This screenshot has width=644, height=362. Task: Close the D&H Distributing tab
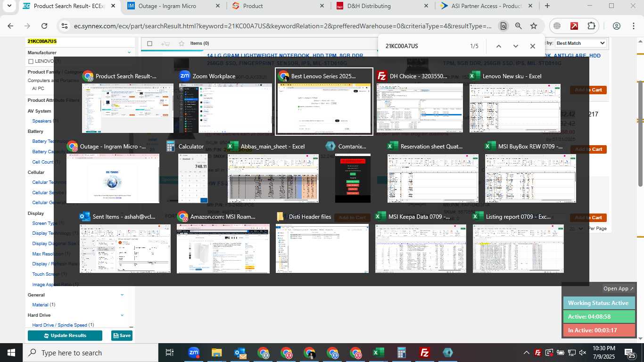tap(426, 6)
